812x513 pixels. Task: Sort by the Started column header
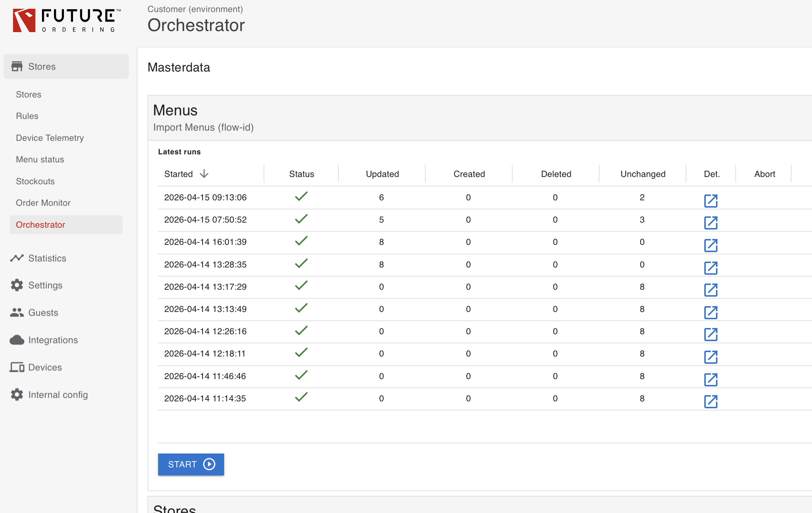[179, 174]
